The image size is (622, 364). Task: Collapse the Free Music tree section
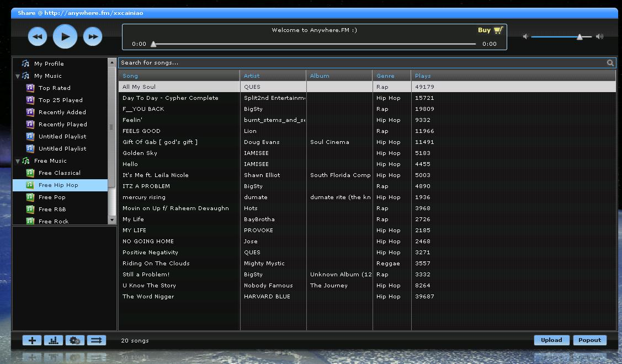(x=18, y=161)
